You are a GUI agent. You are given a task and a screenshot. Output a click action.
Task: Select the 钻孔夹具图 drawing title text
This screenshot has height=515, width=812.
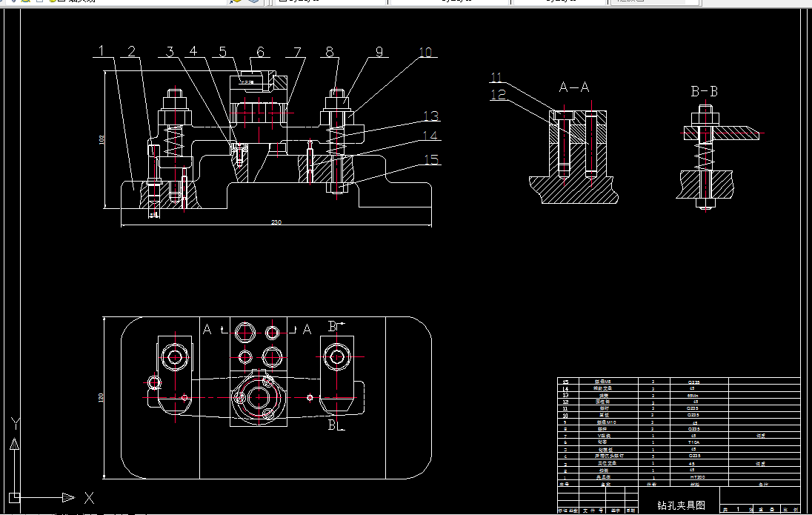(x=681, y=505)
